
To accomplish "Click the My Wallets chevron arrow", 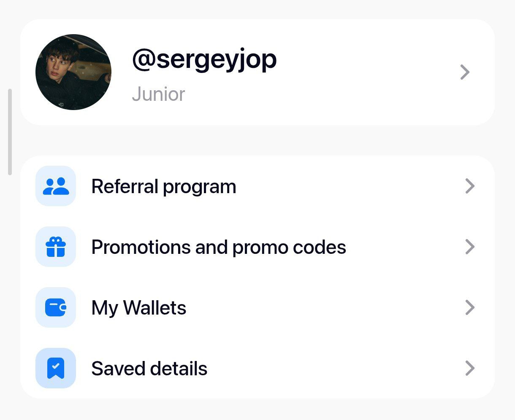I will (x=470, y=307).
